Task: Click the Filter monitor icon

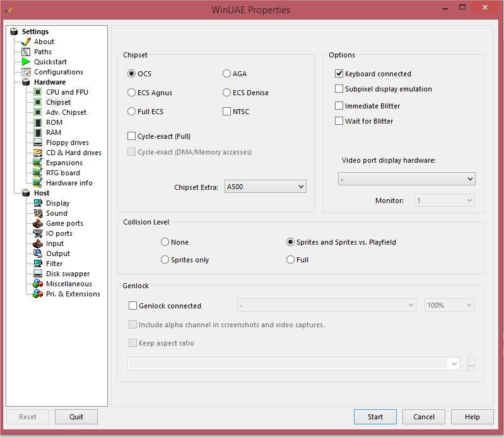Action: (38, 264)
